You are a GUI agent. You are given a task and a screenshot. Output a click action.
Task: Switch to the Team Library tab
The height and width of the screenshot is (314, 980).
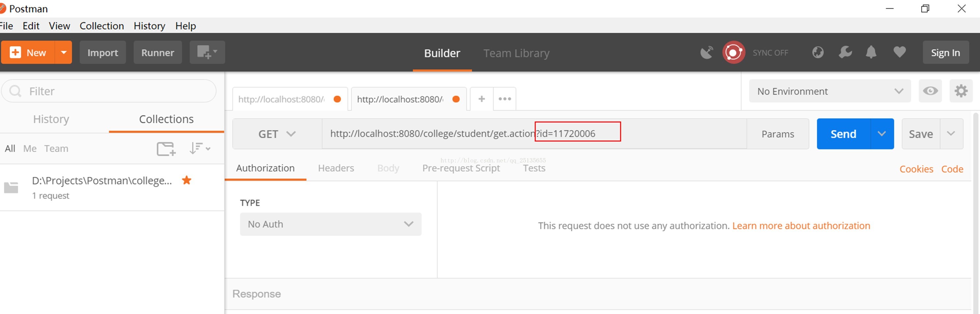pos(516,53)
